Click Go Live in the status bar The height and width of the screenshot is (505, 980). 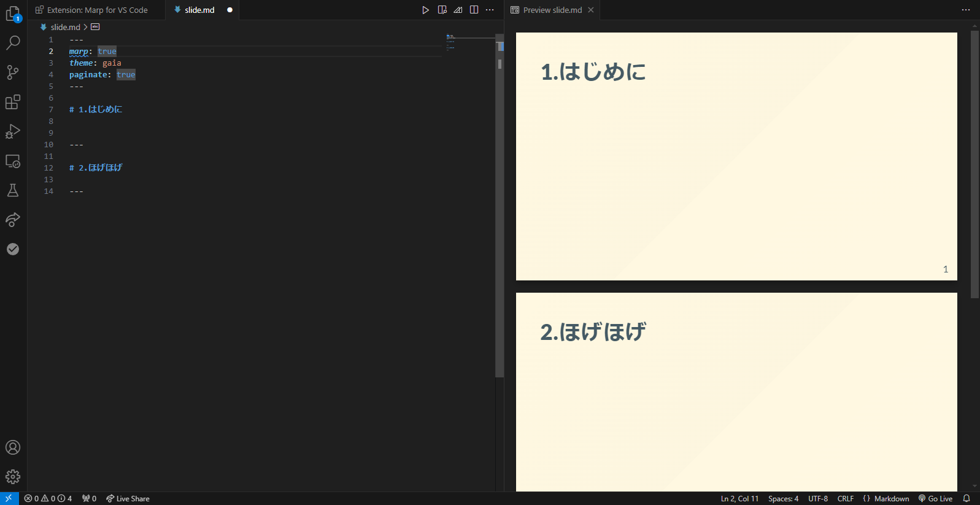pos(935,498)
